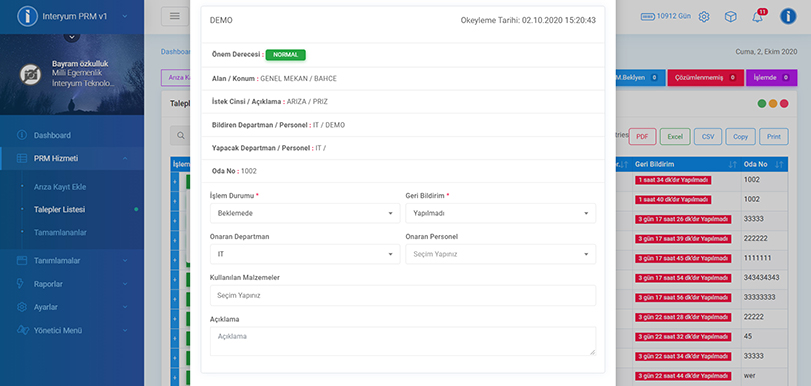Click the Açıklama text area
This screenshot has width=811, height=386.
(x=403, y=341)
